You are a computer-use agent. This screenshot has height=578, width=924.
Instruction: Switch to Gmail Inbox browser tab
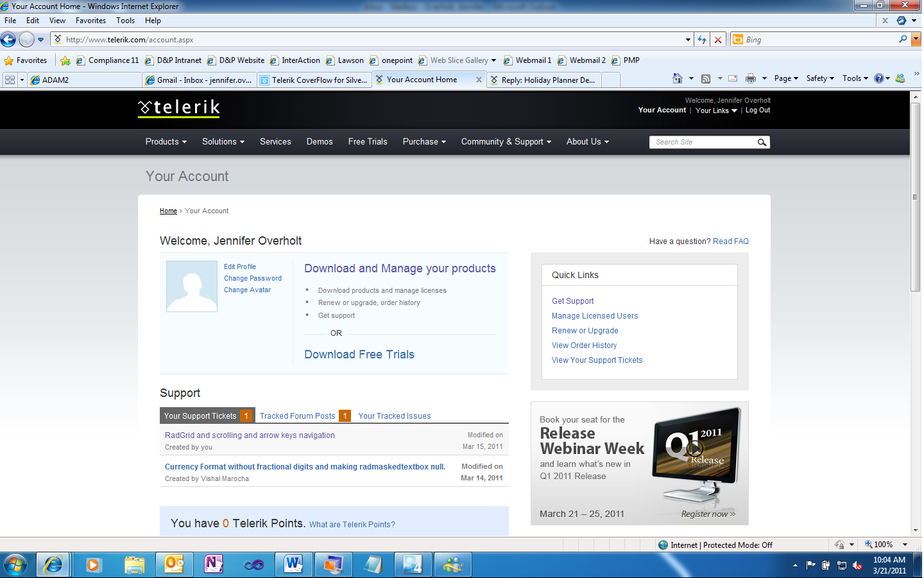coord(200,80)
